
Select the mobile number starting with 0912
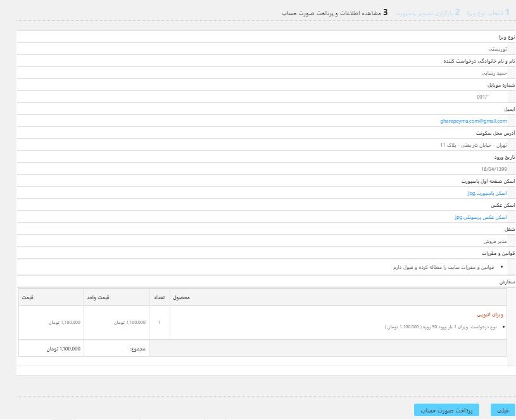pyautogui.click(x=482, y=97)
